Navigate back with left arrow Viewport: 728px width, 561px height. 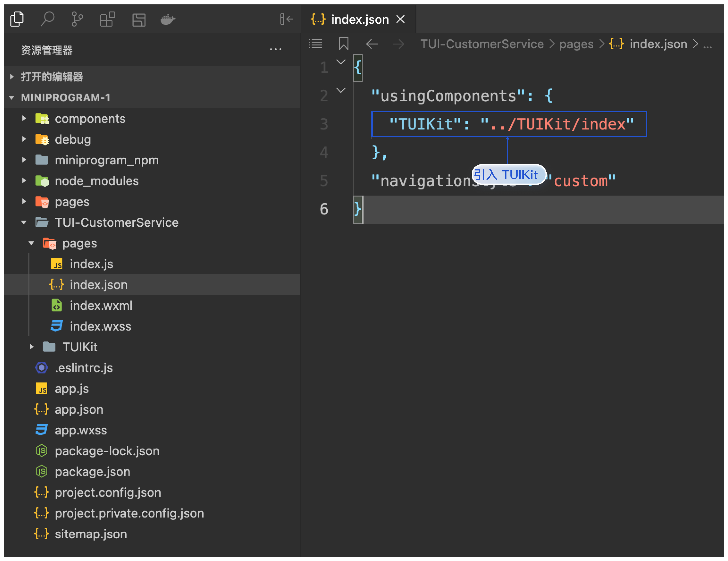pos(372,44)
